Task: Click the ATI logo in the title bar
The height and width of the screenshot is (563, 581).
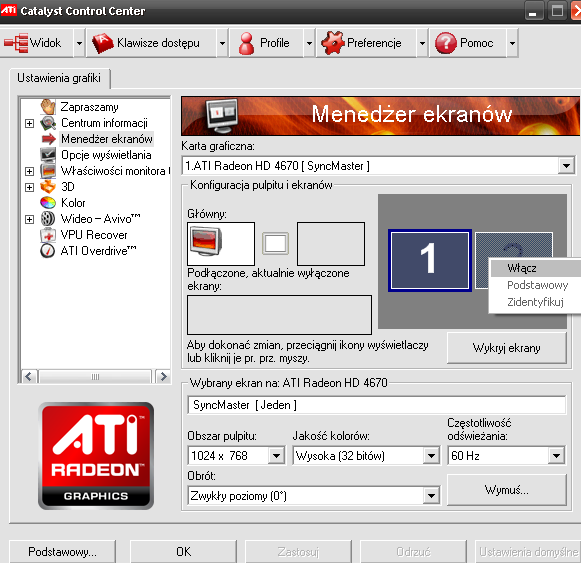Action: 9,9
